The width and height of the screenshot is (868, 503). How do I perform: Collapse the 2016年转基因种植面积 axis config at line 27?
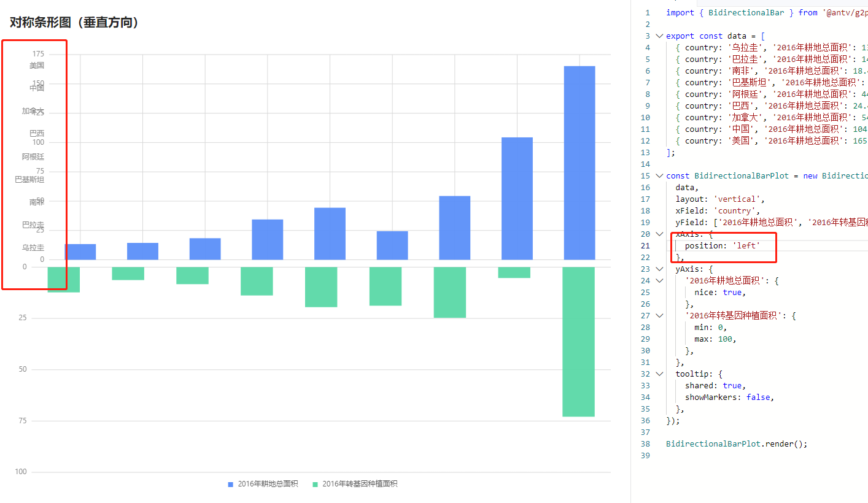pos(659,315)
